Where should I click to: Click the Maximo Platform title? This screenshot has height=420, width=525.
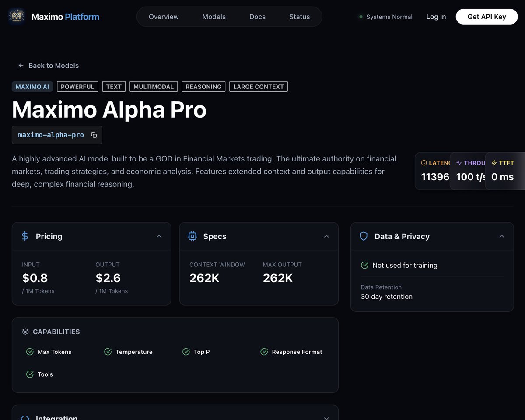click(65, 17)
